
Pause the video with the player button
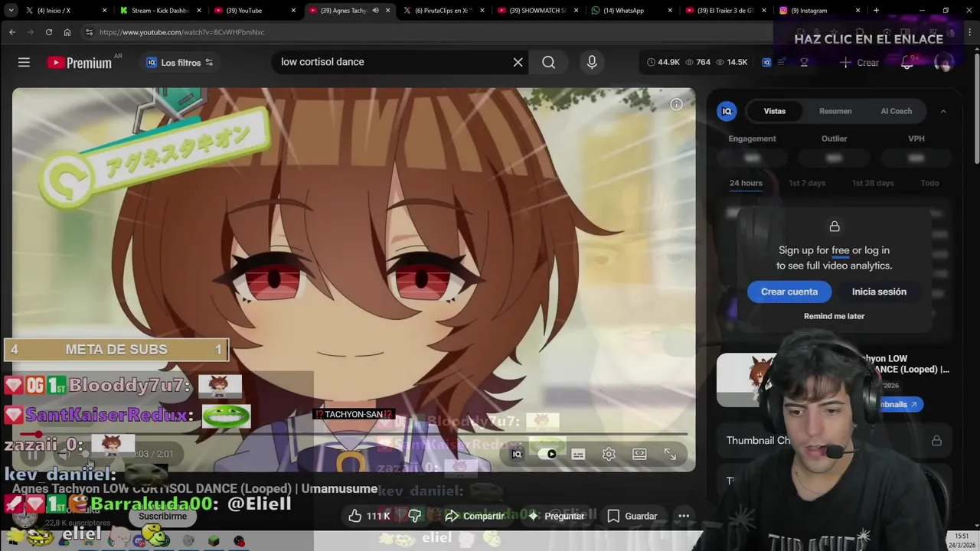[x=32, y=455]
